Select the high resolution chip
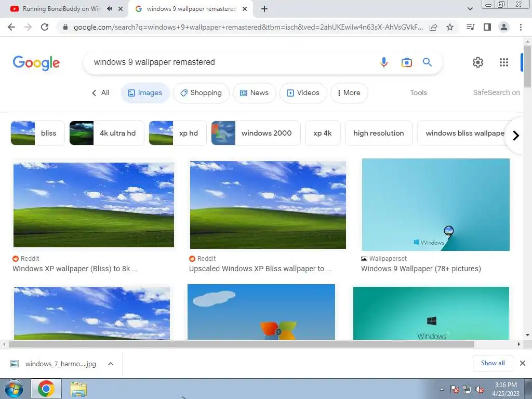This screenshot has width=532, height=399. pyautogui.click(x=379, y=133)
